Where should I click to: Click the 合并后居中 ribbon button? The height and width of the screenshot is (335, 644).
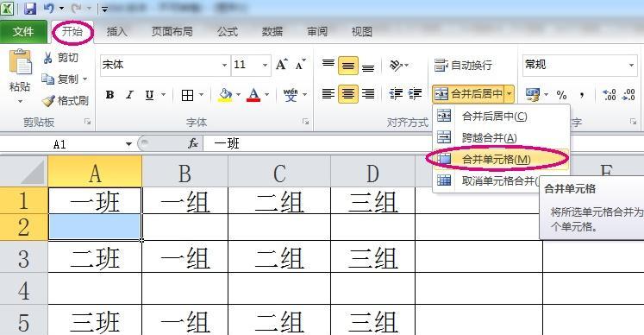[x=468, y=94]
